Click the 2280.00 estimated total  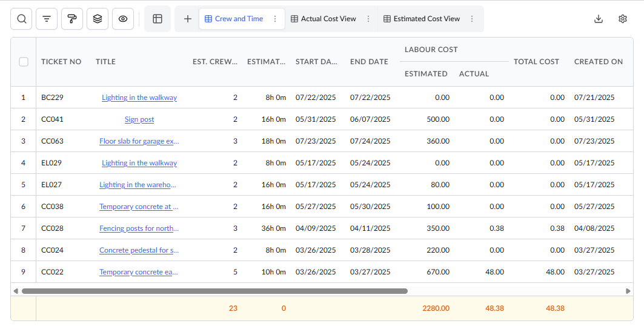[x=436, y=308]
